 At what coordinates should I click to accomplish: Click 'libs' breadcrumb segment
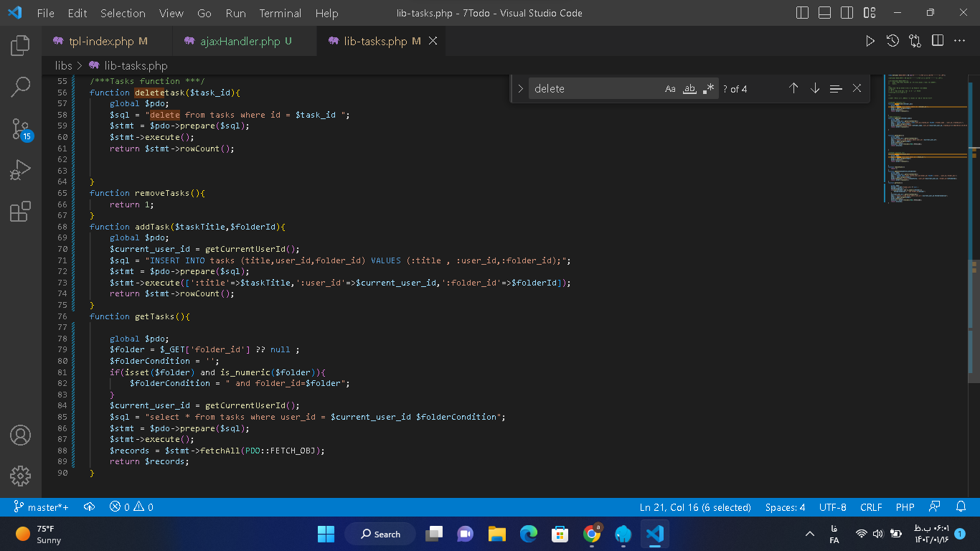(64, 65)
